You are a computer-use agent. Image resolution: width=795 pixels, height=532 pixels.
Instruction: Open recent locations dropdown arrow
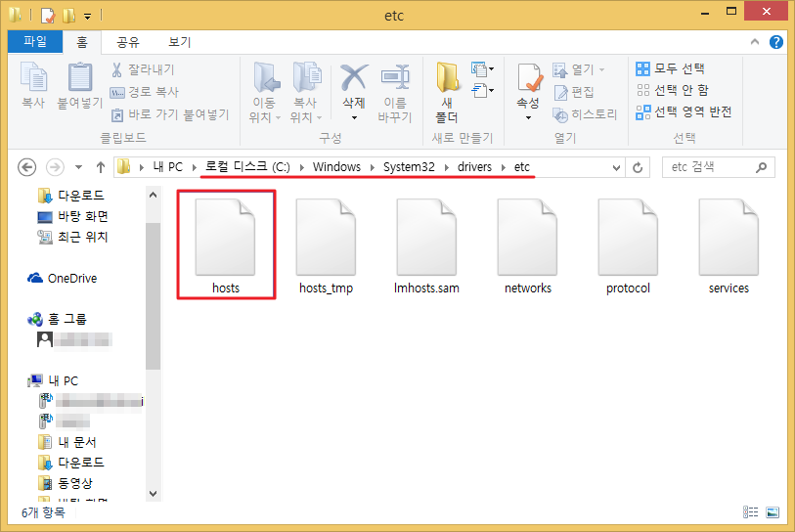coord(78,167)
